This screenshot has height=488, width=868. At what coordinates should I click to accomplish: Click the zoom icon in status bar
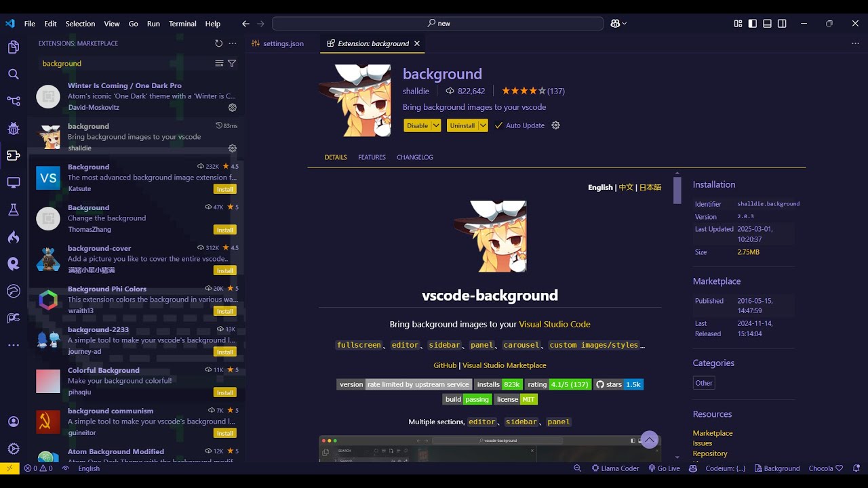tap(577, 468)
